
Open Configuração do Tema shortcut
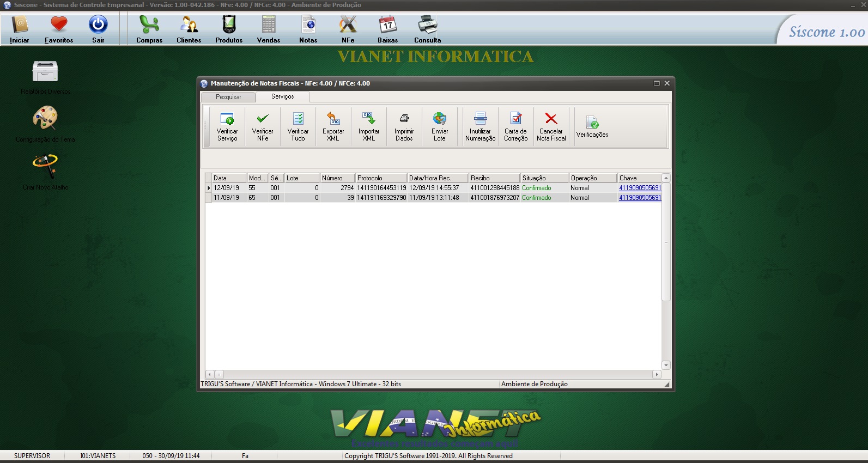45,124
